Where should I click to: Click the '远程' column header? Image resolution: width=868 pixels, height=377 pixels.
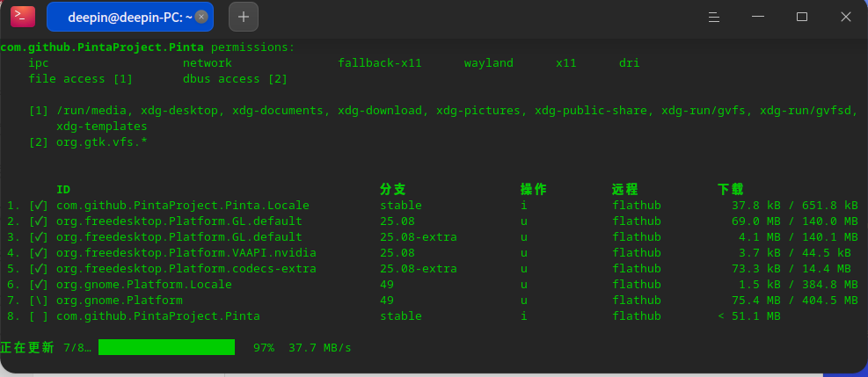tap(625, 190)
